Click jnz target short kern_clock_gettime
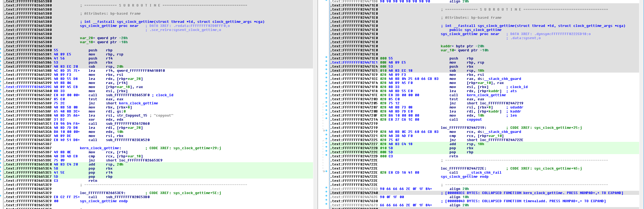644x209 pixels. coord(132,103)
